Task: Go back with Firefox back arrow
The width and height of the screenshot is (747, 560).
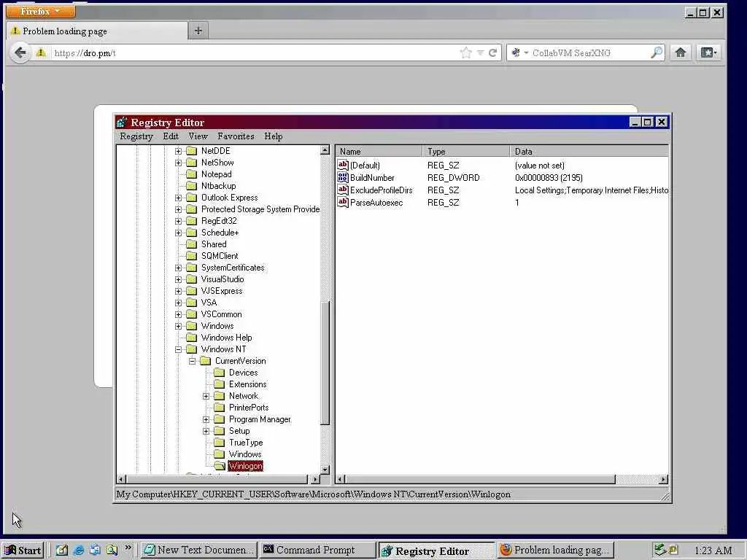Action: coord(20,52)
